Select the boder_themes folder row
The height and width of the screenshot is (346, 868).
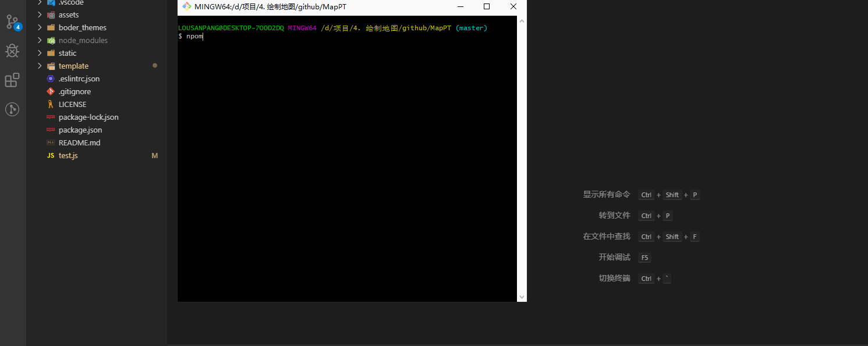(97, 27)
